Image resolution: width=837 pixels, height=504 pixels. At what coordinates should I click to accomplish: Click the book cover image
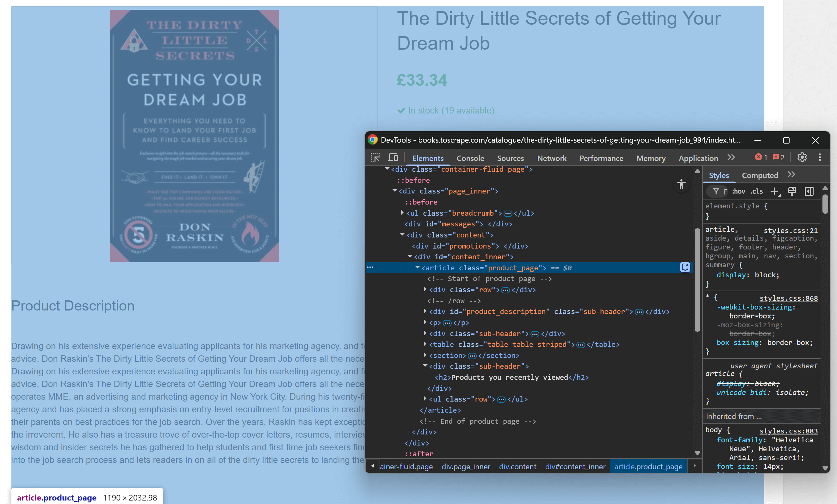tap(194, 136)
